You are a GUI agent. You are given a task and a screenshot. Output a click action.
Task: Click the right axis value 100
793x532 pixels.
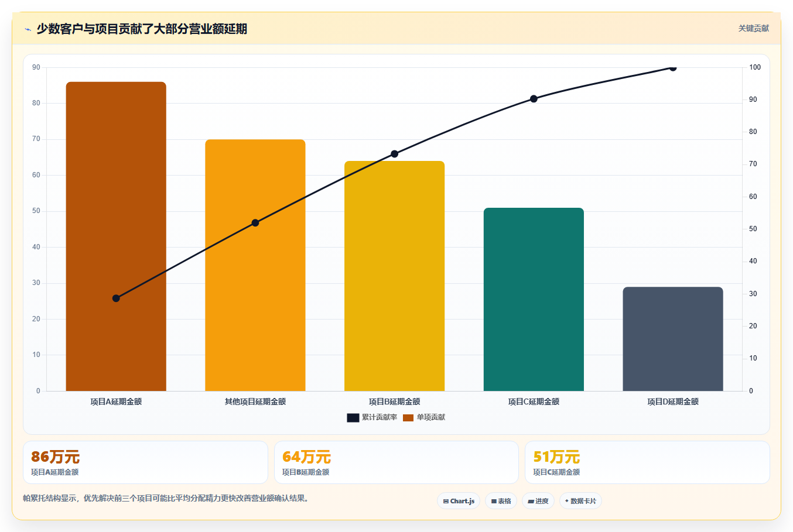(755, 67)
